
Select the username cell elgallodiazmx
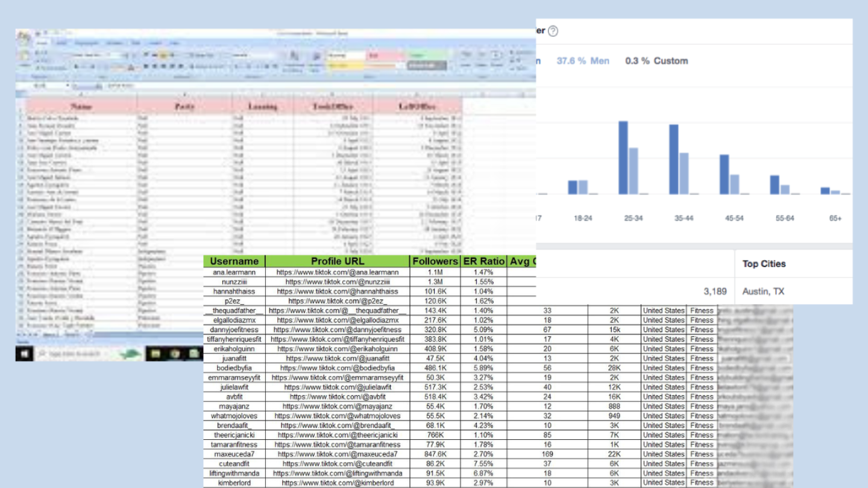[x=234, y=321]
